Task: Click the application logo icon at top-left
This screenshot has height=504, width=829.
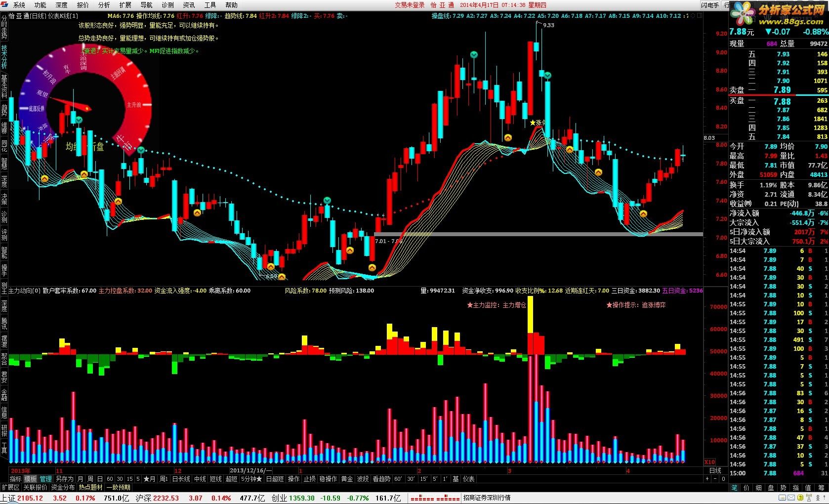Action: (x=4, y=5)
